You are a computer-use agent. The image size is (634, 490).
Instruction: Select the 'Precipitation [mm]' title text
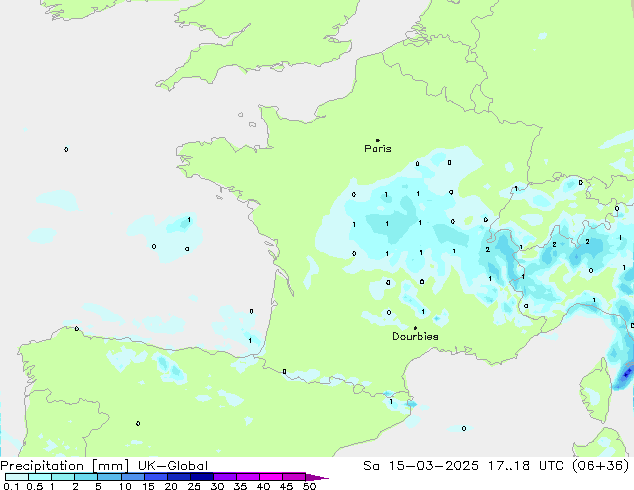click(x=65, y=466)
